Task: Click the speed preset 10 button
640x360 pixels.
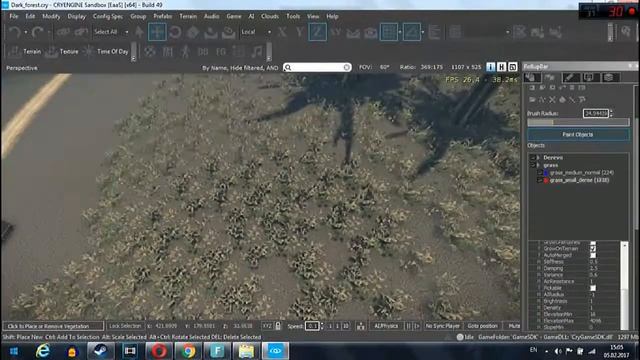Action: point(345,326)
